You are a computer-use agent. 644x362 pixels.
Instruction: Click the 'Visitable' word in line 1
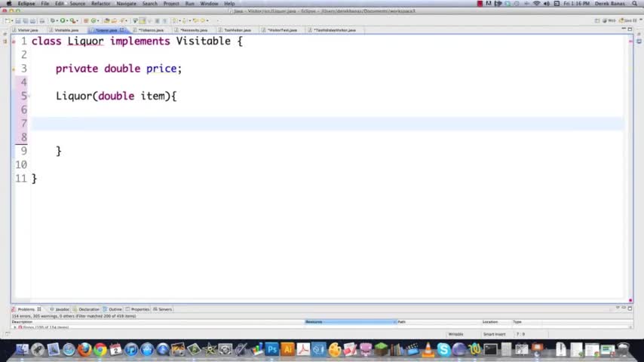[x=204, y=41]
